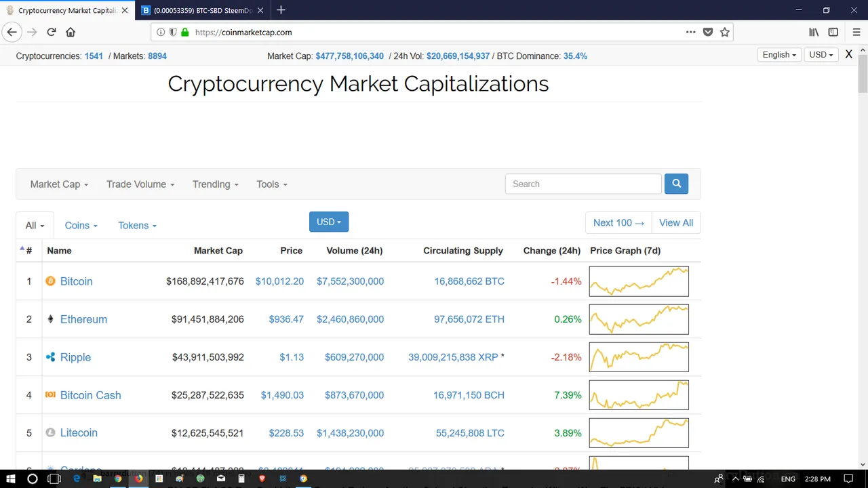868x488 pixels.
Task: Open the site information circle icon
Action: tap(161, 32)
